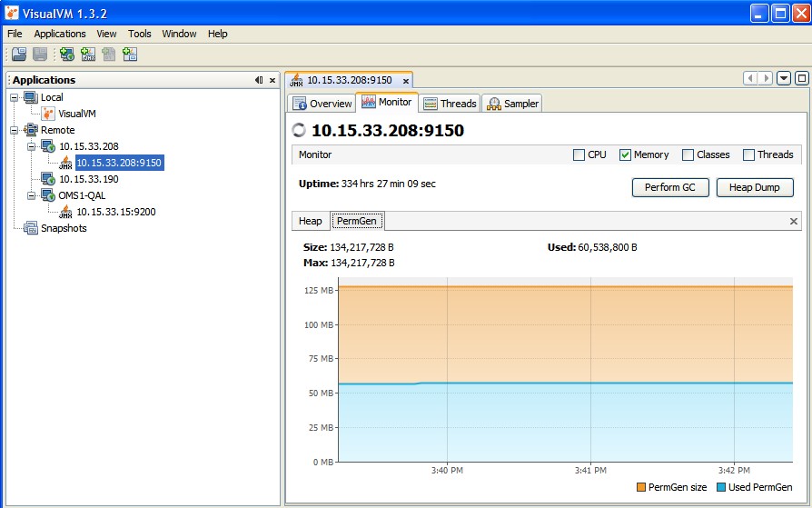Enable the Threads monitor checkbox
Screen dimensions: 812x508
[748, 154]
